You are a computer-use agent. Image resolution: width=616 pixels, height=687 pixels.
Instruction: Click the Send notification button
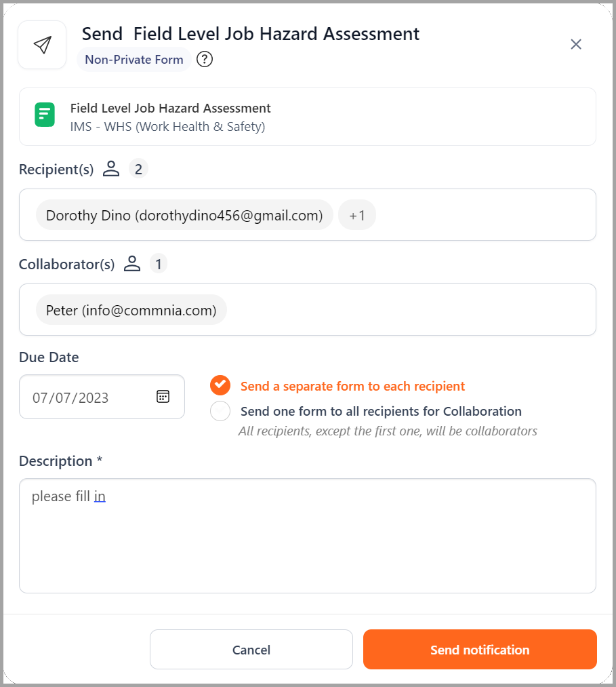tap(480, 649)
